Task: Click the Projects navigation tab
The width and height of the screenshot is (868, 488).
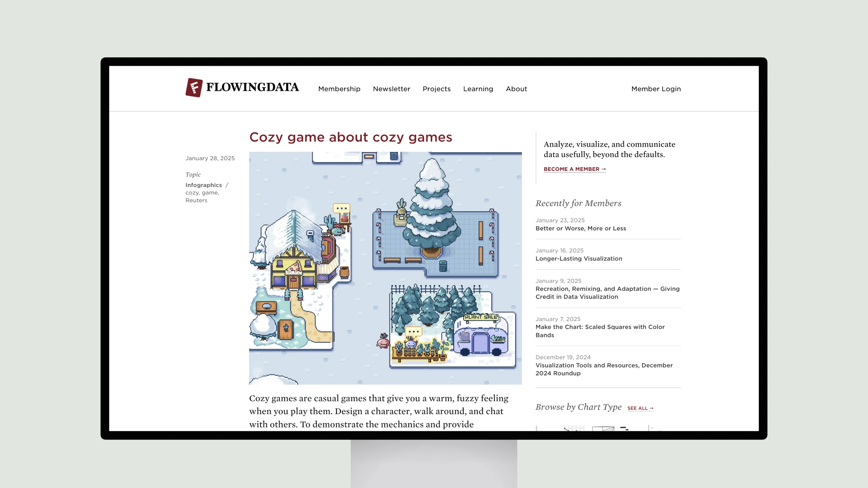Action: point(436,89)
